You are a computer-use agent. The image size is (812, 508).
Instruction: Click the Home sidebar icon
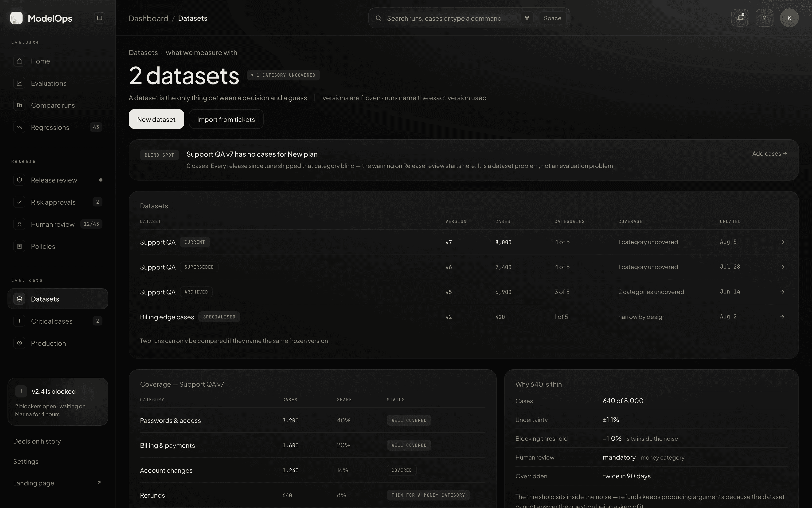point(20,61)
